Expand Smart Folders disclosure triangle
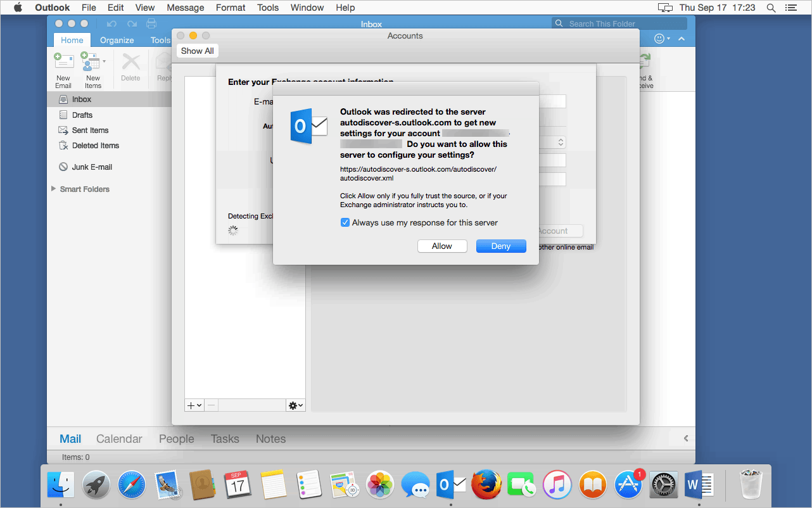Image resolution: width=812 pixels, height=508 pixels. pos(53,189)
